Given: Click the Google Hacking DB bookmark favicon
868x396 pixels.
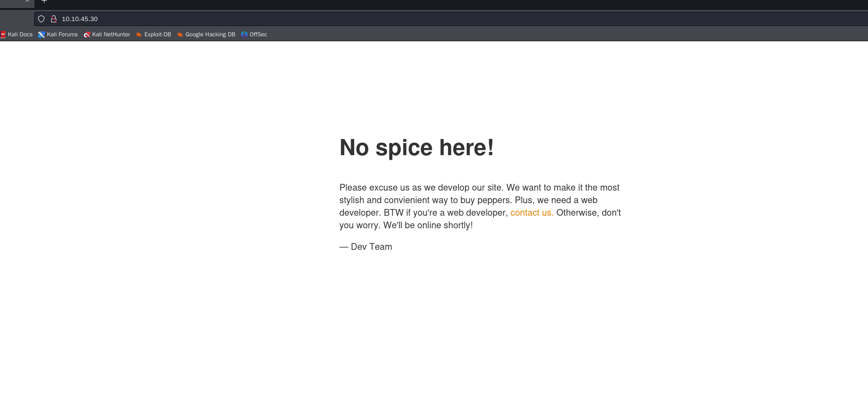Looking at the screenshot, I should pyautogui.click(x=180, y=35).
